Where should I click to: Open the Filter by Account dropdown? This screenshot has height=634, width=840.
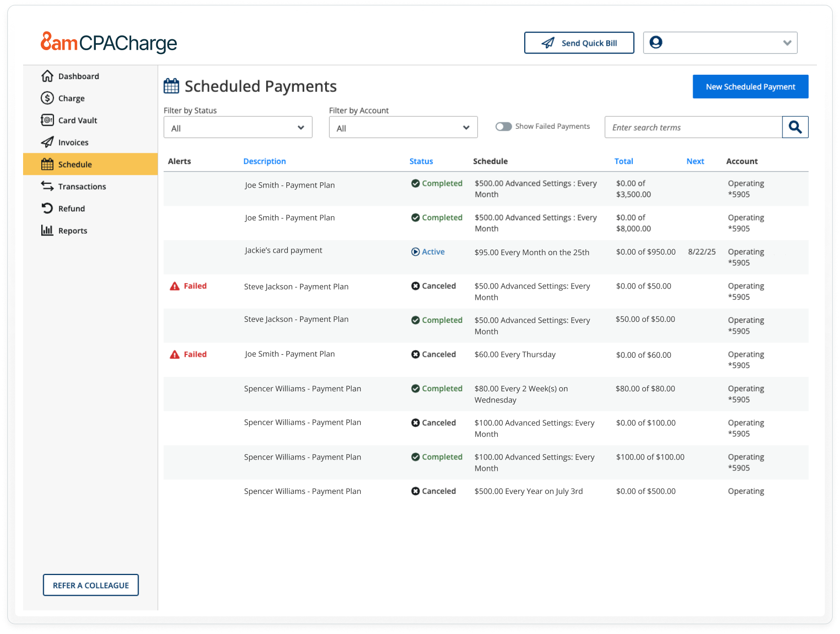click(x=402, y=127)
